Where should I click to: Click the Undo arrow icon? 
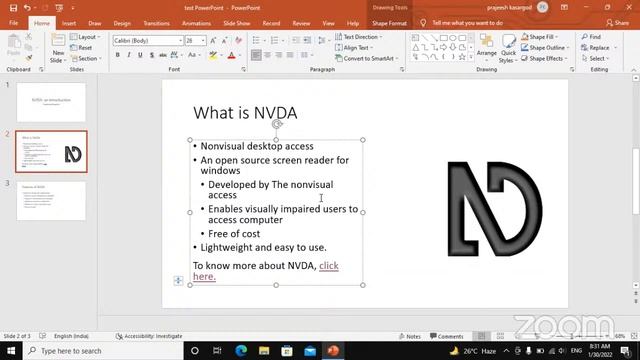[27, 8]
